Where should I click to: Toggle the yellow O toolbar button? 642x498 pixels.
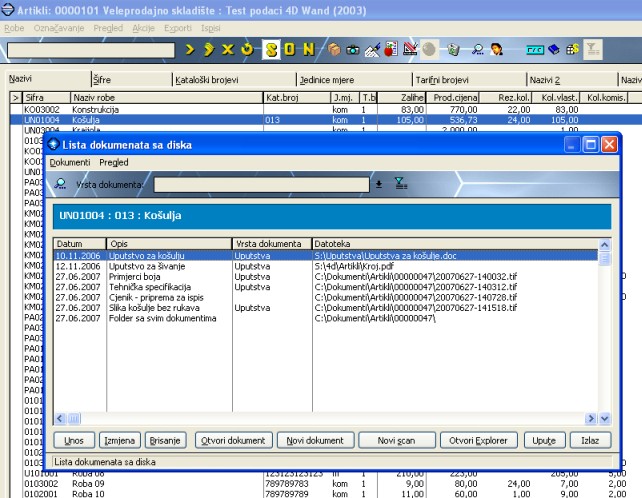click(289, 50)
